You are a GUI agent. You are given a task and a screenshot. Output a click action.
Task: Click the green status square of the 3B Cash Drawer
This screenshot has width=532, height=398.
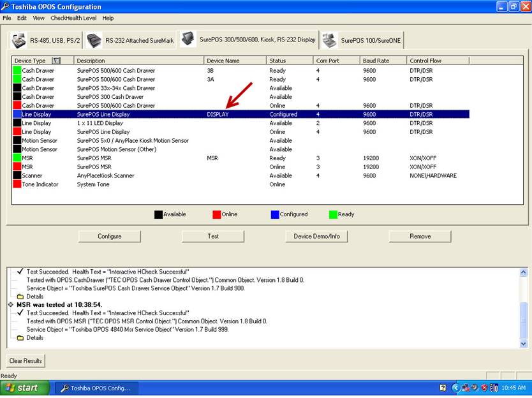(x=17, y=70)
